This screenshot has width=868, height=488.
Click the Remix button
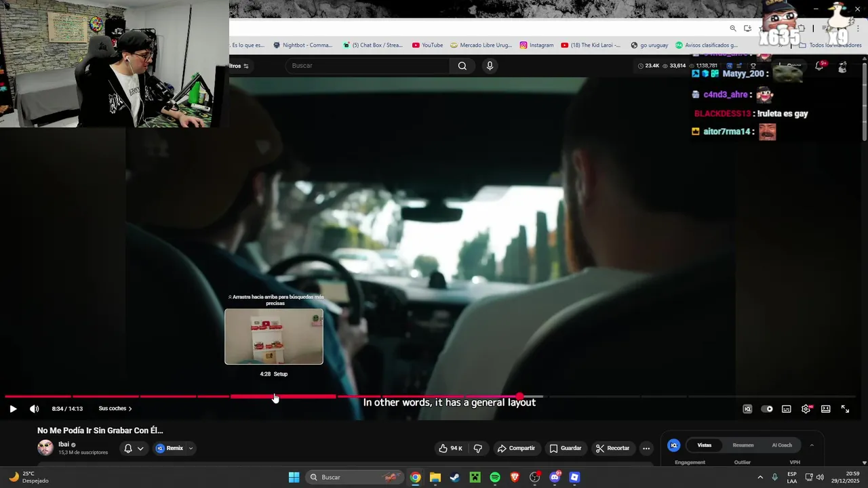tap(170, 448)
